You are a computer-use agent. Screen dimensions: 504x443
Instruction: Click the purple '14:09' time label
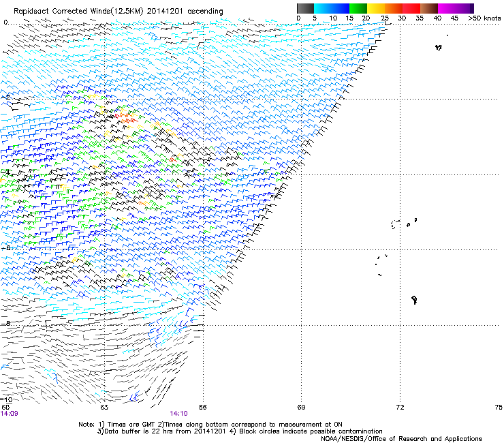click(10, 414)
